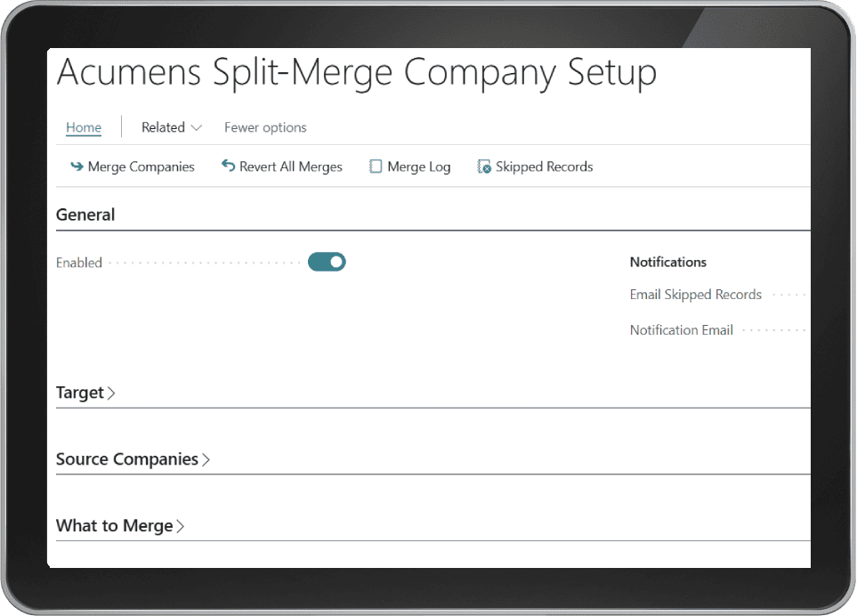View Skipped Records

point(535,166)
